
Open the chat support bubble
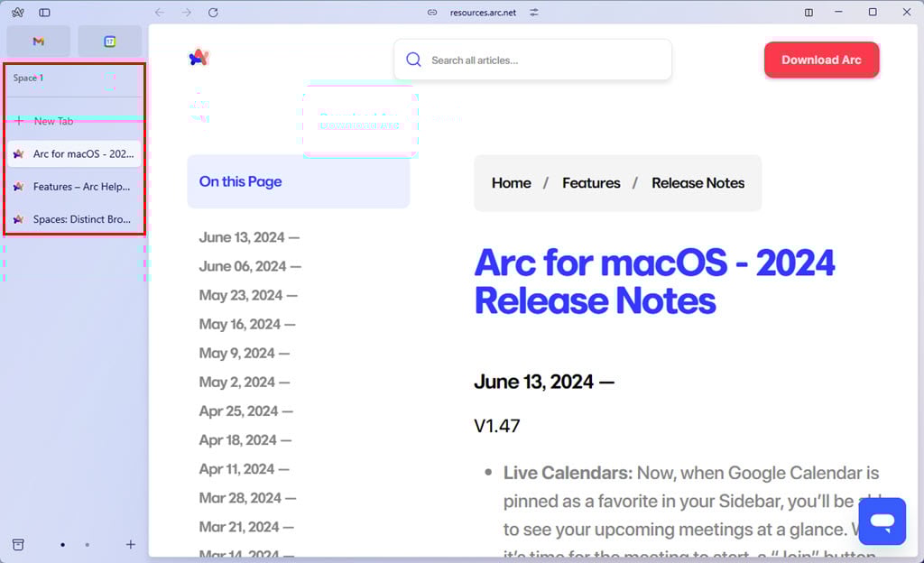[882, 521]
